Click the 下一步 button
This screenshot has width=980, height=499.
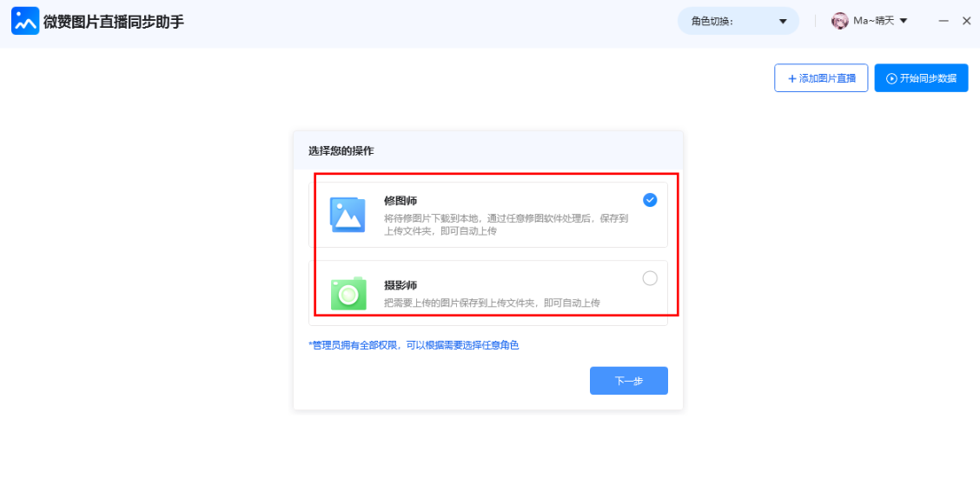coord(629,381)
